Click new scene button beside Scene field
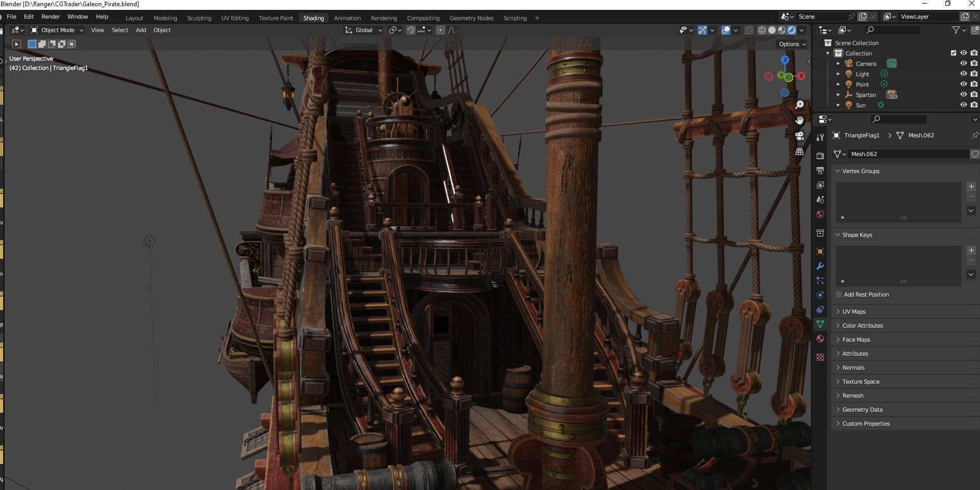Viewport: 980px width, 490px height. (x=863, y=17)
